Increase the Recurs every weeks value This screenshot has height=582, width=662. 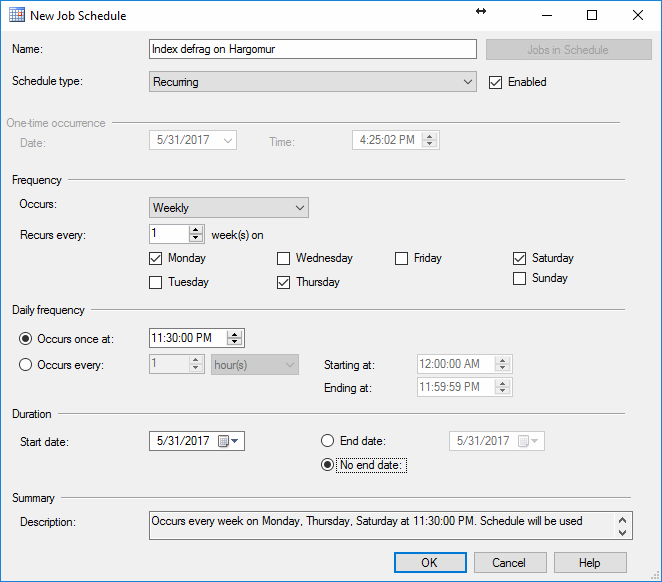click(196, 229)
